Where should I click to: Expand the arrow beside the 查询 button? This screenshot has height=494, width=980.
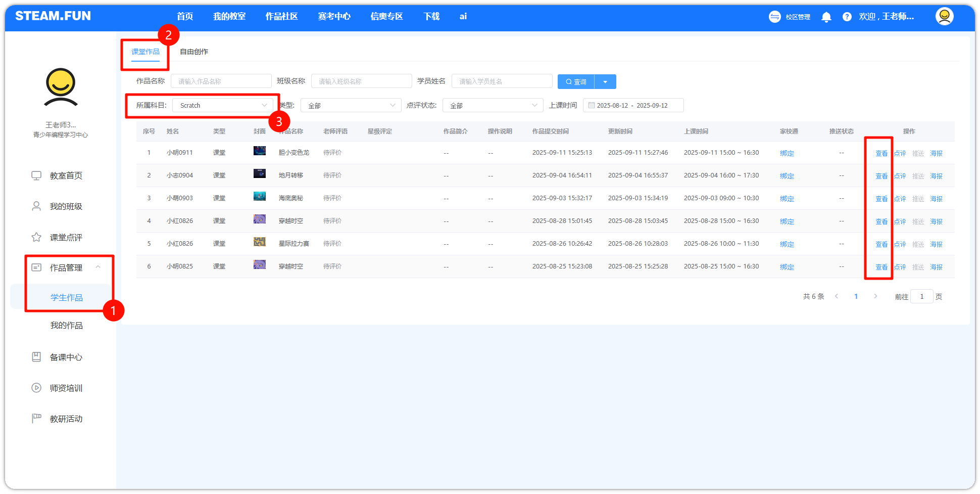pyautogui.click(x=605, y=82)
